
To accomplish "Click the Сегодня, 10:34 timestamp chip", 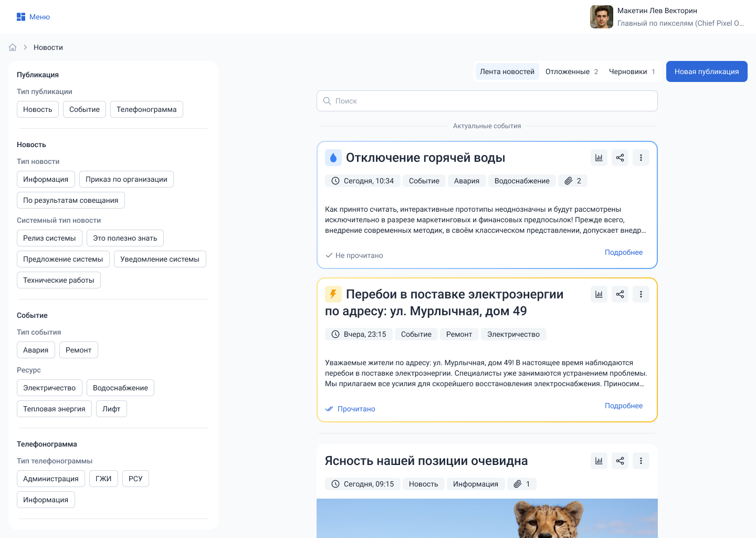I will (x=363, y=181).
